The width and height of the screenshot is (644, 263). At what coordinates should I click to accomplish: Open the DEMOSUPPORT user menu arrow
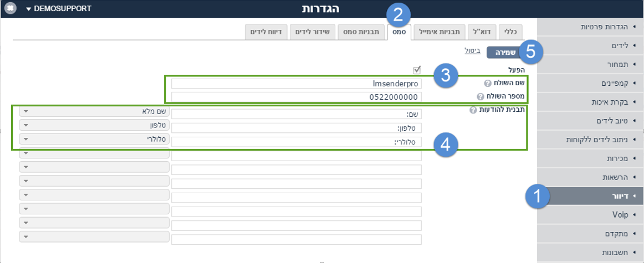tap(28, 9)
